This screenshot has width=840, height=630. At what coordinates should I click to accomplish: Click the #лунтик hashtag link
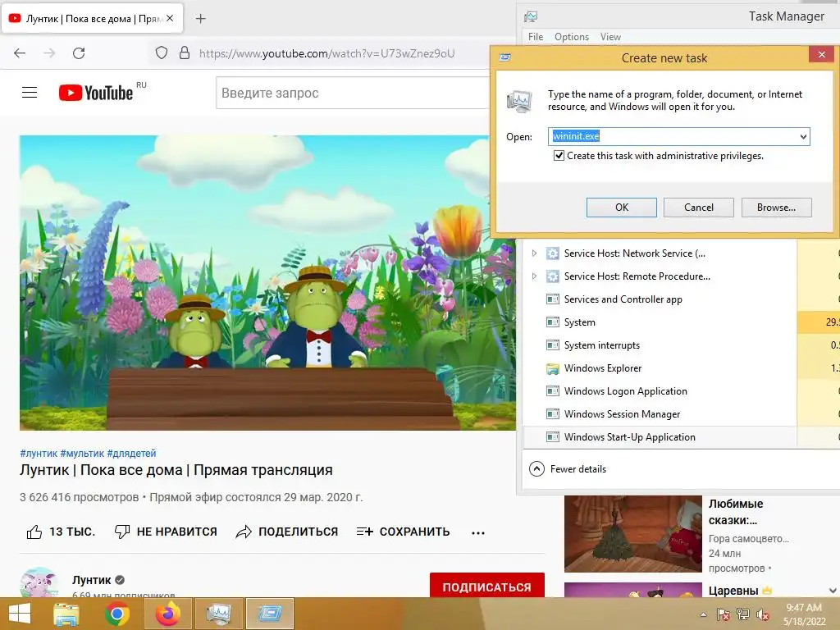(39, 453)
